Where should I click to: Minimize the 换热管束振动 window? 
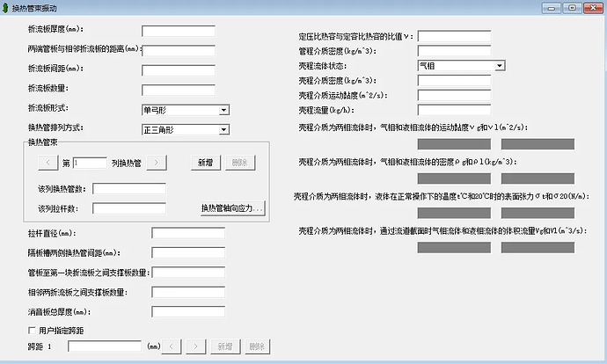552,8
